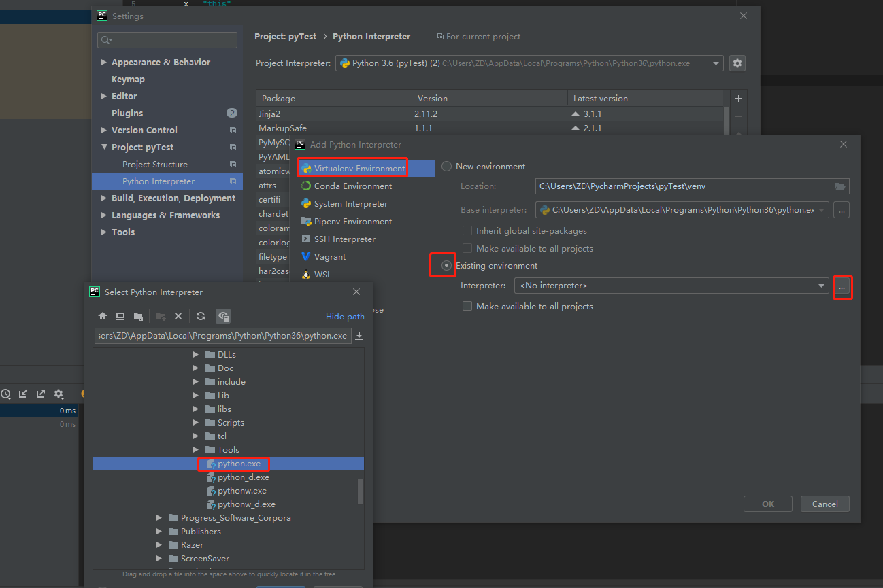Image resolution: width=883 pixels, height=588 pixels.
Task: Click the Hide path link
Action: point(345,317)
